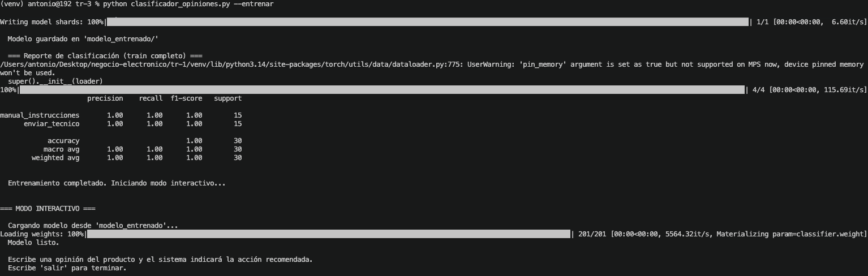Click the enviar_tecnico row label
This screenshot has width=868, height=276.
point(51,124)
